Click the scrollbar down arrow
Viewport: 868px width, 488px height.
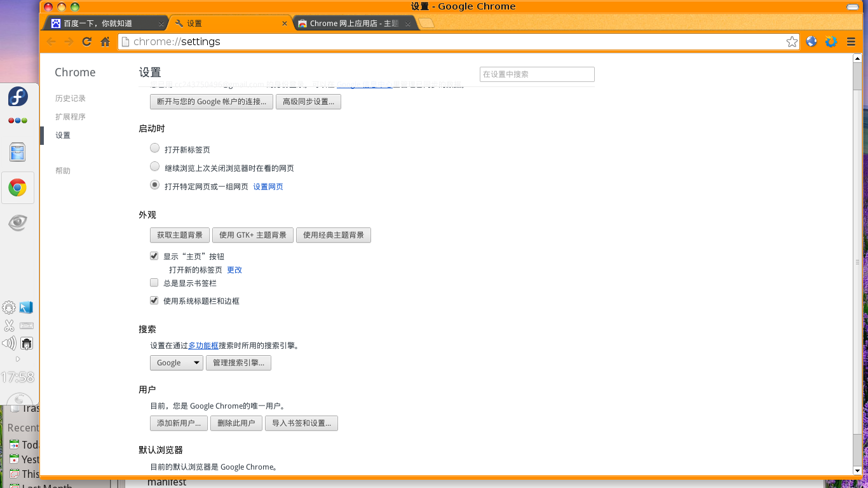pyautogui.click(x=857, y=471)
